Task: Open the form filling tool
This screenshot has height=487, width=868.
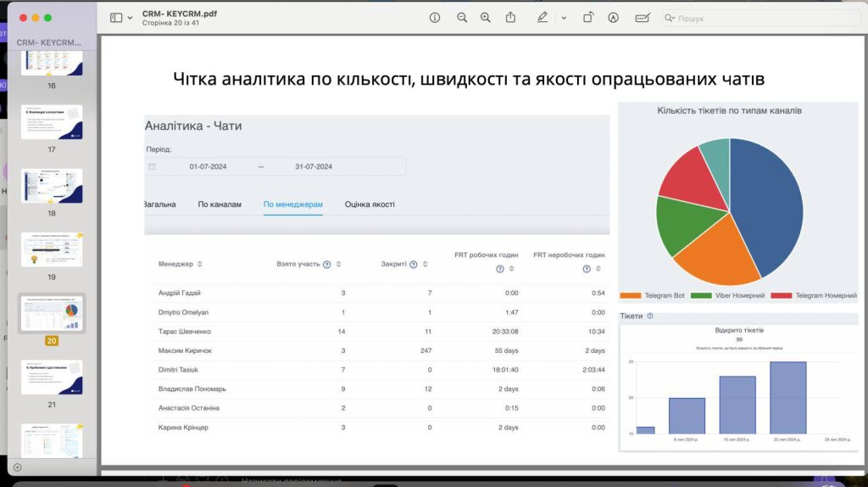Action: [x=643, y=18]
